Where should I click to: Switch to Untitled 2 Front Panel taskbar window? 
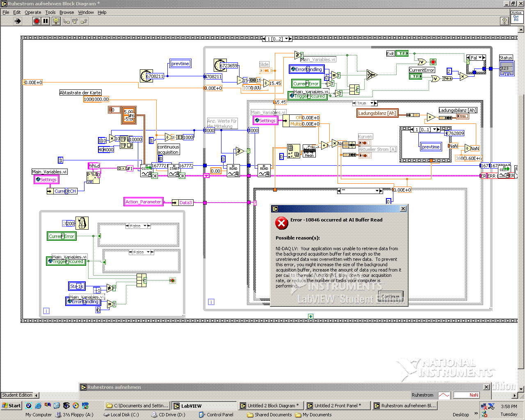[x=337, y=406]
